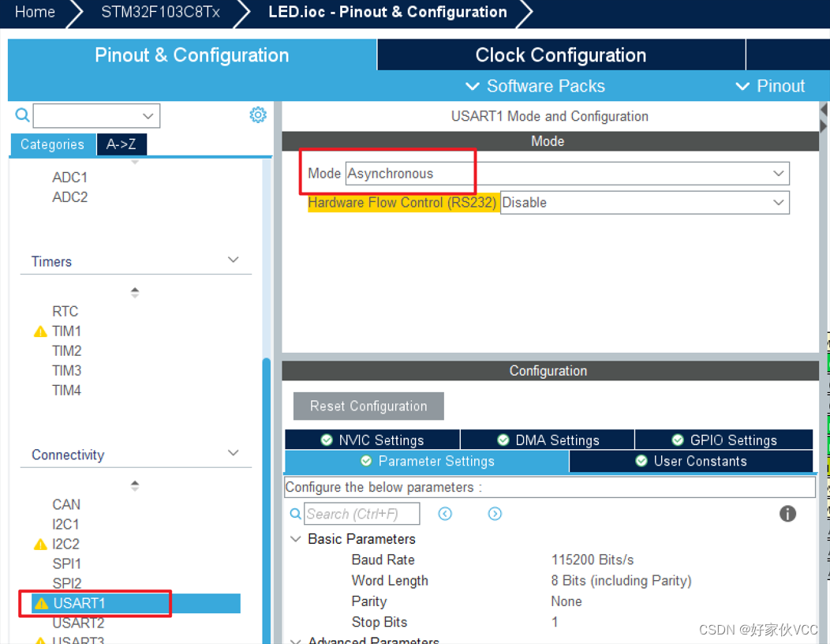Expand the Software Packs menu

tap(535, 86)
